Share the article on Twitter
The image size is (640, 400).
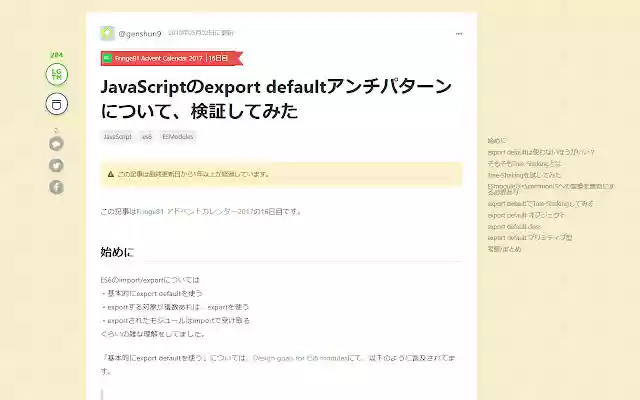point(56,165)
